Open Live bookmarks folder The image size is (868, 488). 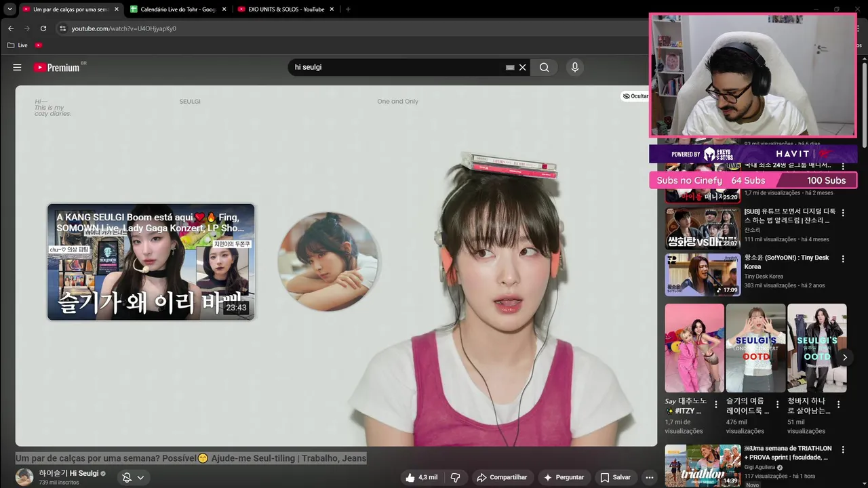tap(18, 45)
